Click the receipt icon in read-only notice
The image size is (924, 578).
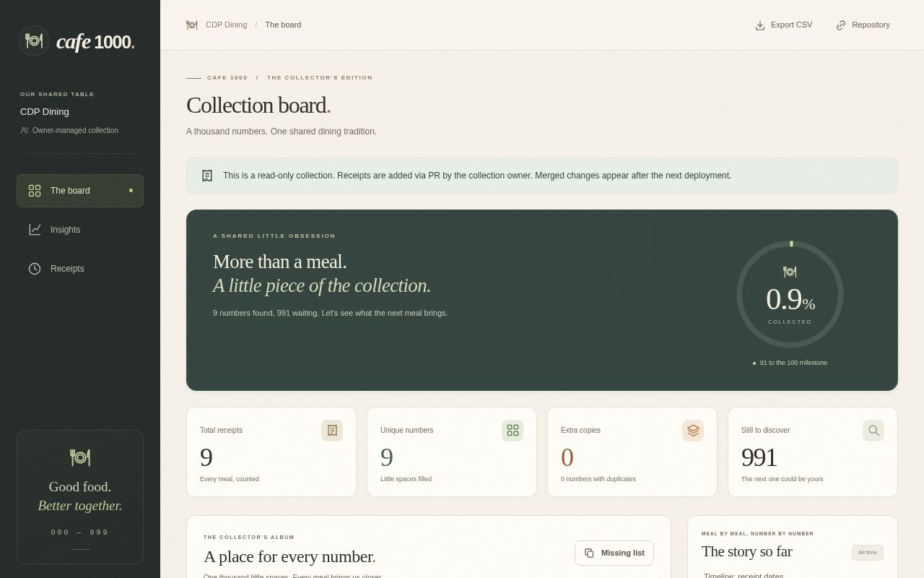coord(207,176)
